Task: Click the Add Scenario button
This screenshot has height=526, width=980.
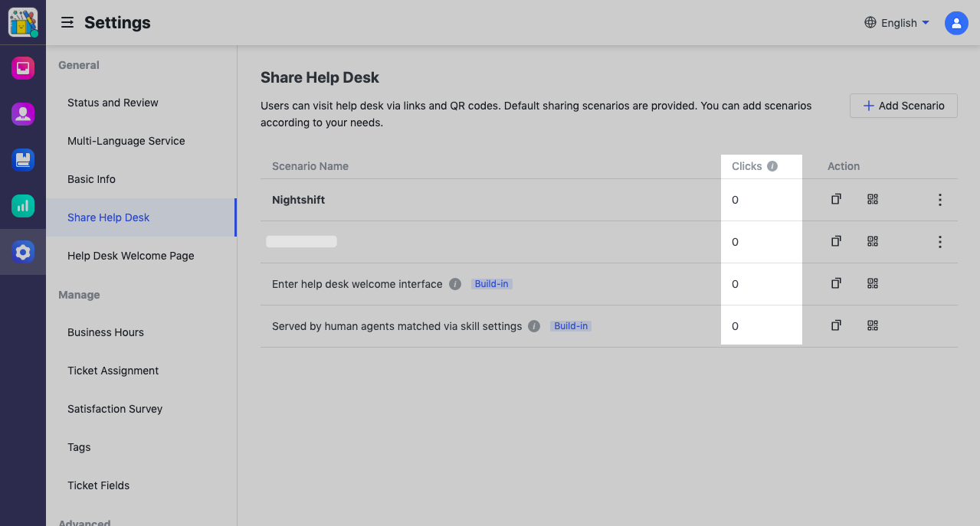Action: pos(903,106)
